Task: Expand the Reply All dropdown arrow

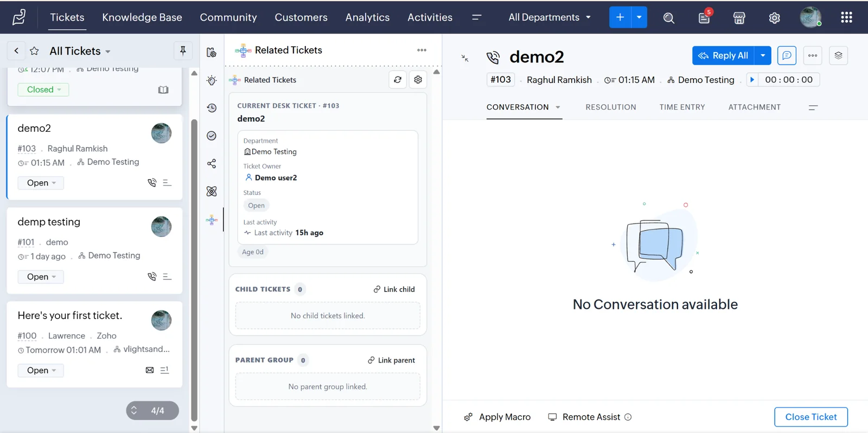Action: coord(763,55)
